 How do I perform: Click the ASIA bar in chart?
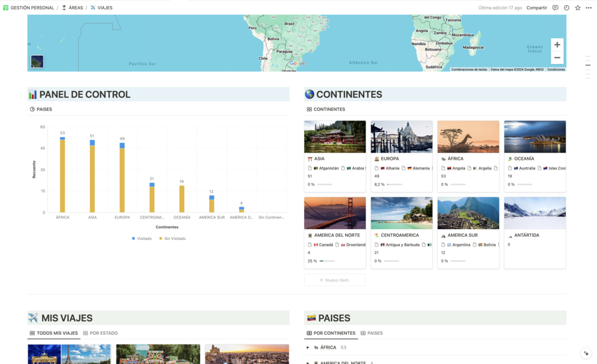(x=92, y=176)
